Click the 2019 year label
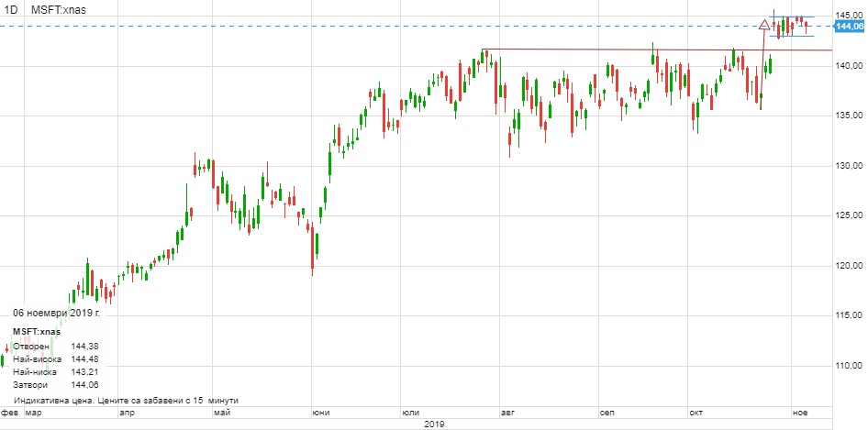This screenshot has width=868, height=430. pos(434,424)
